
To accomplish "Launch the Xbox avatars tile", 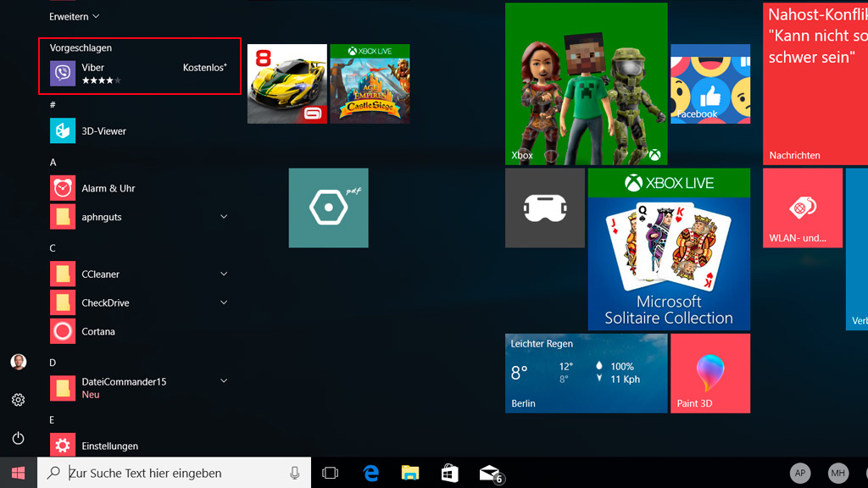I will click(x=587, y=84).
